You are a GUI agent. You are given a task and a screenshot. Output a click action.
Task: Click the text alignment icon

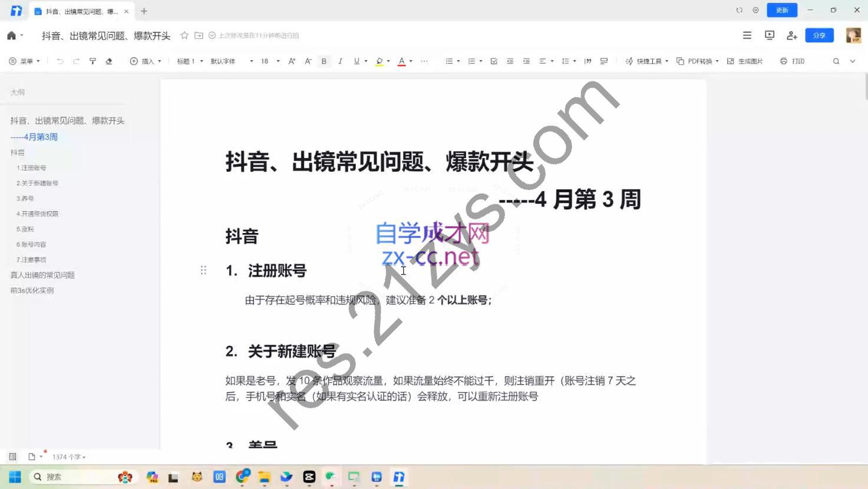543,61
